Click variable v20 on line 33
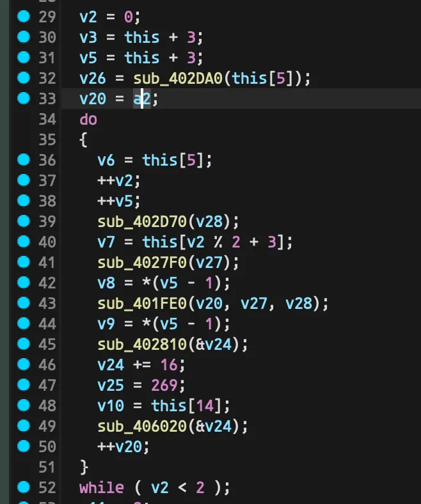Viewport: 421px width, 504px height. click(x=92, y=98)
